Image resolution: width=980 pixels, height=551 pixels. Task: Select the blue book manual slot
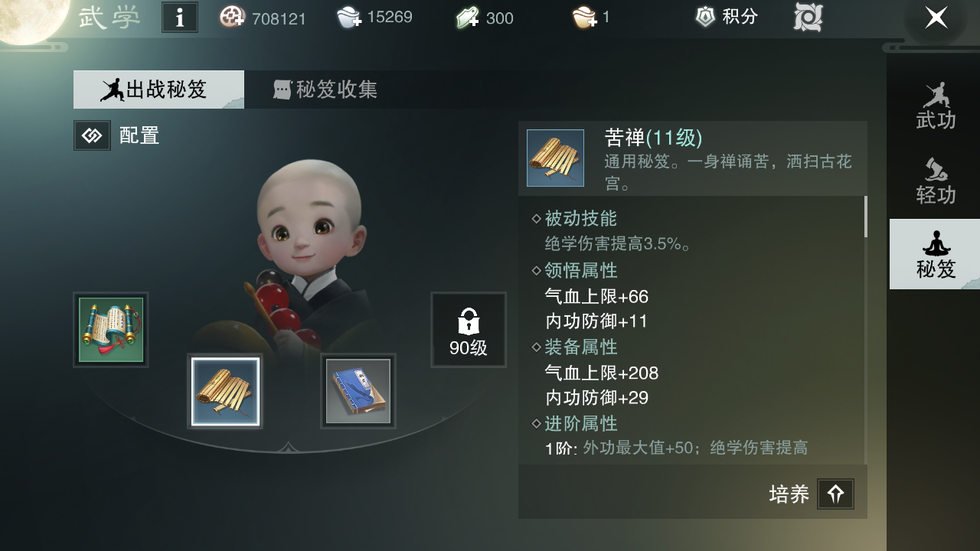tap(358, 391)
